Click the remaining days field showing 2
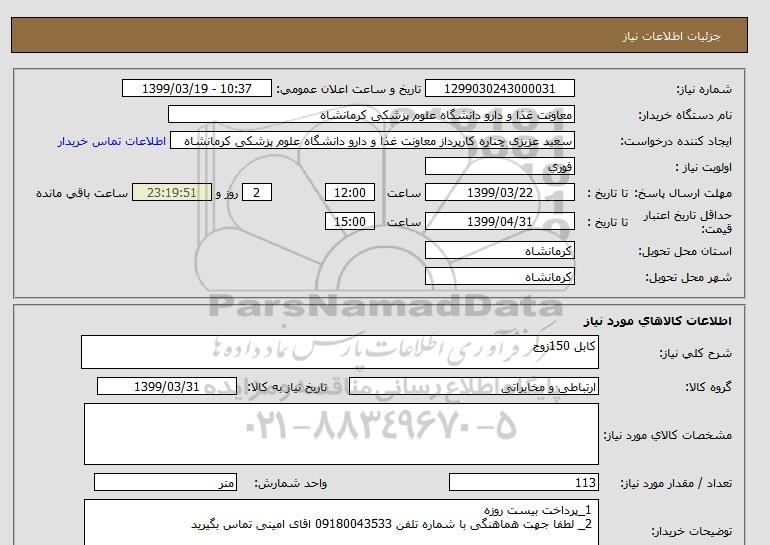 [256, 192]
